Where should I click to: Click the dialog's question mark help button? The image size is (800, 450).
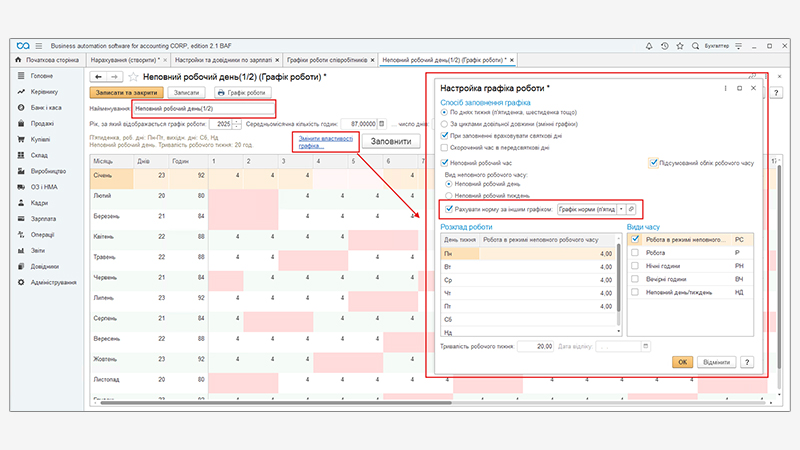pos(746,361)
